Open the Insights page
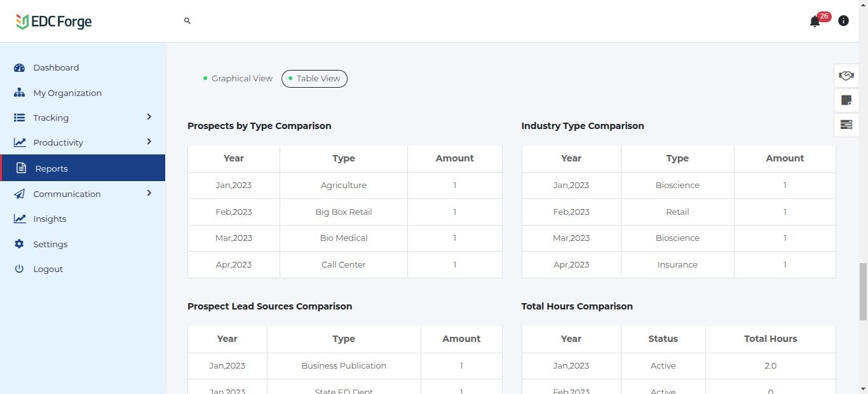 [50, 219]
